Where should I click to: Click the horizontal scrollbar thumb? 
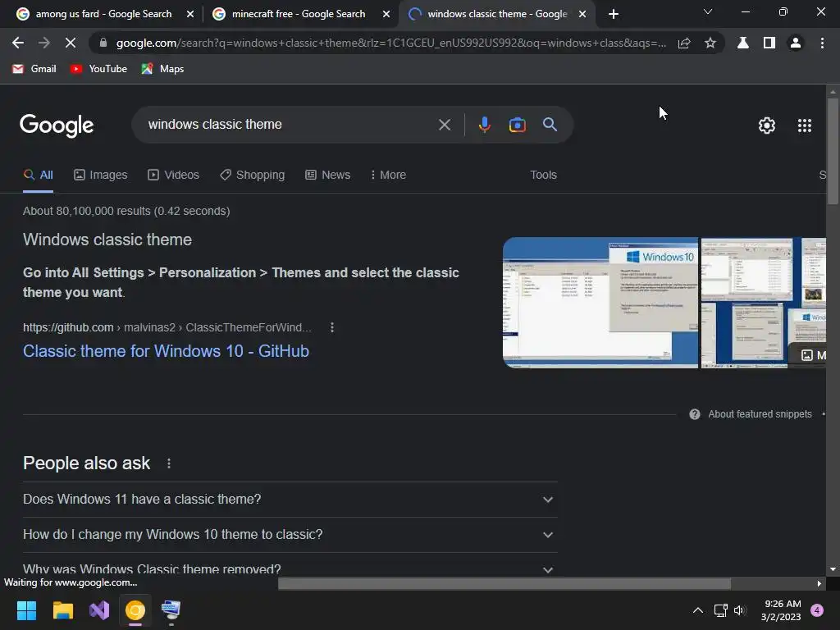coord(504,583)
